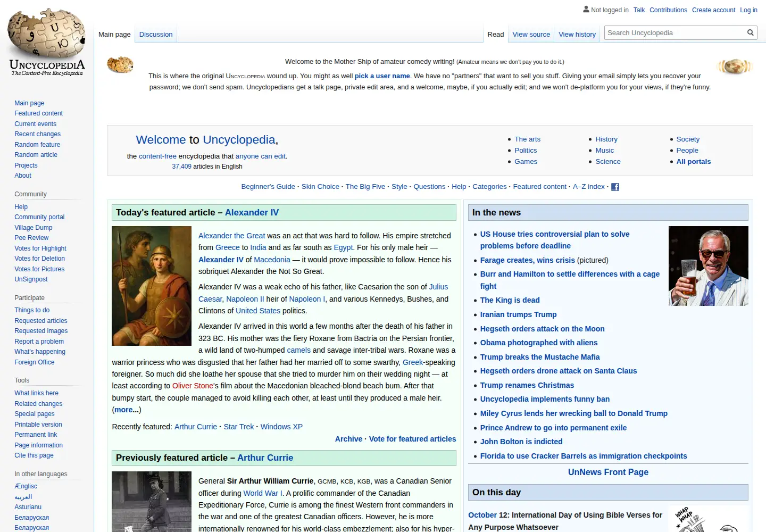Image resolution: width=766 pixels, height=532 pixels.
Task: Click Report a problem
Action: click(39, 342)
